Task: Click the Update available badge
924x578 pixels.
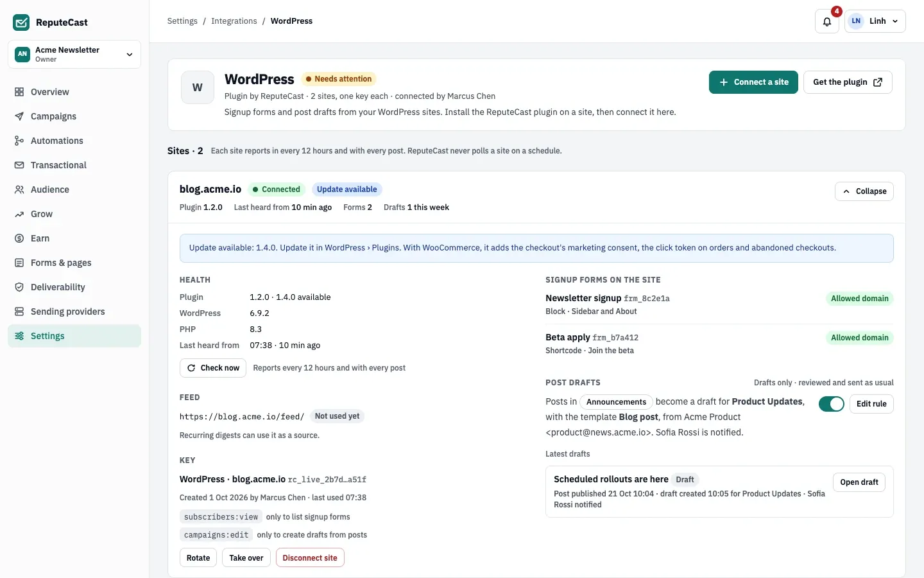Action: click(347, 189)
